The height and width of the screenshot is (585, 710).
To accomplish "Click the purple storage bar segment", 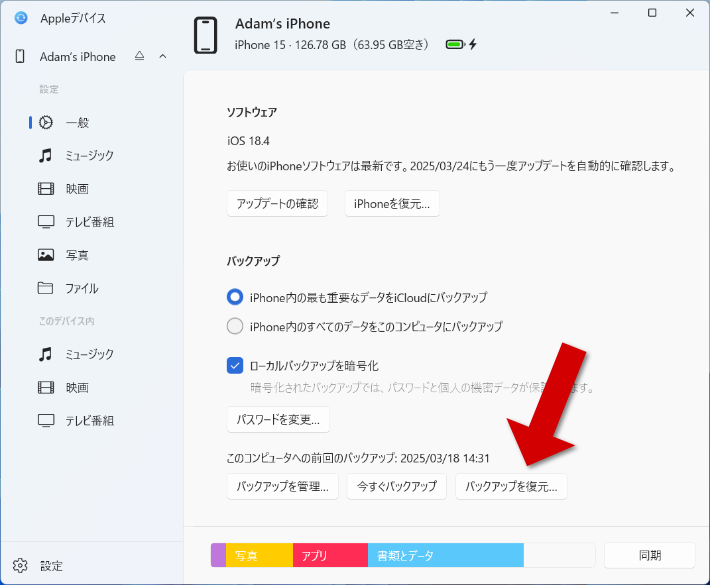I will (218, 555).
